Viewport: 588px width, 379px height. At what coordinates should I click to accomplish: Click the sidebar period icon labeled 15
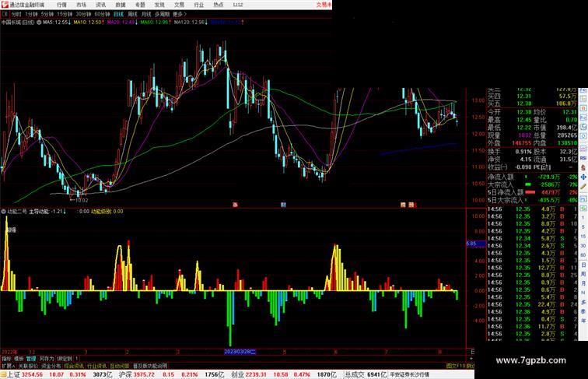point(583,237)
